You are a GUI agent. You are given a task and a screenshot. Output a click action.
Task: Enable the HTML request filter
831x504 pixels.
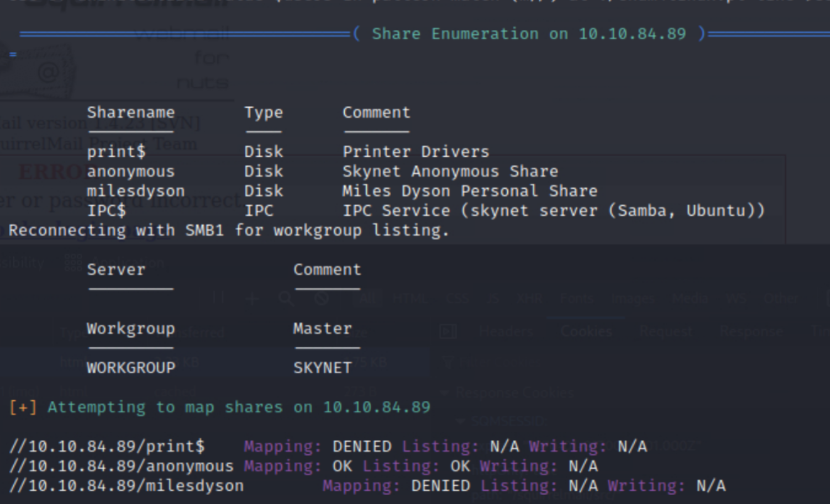click(409, 299)
